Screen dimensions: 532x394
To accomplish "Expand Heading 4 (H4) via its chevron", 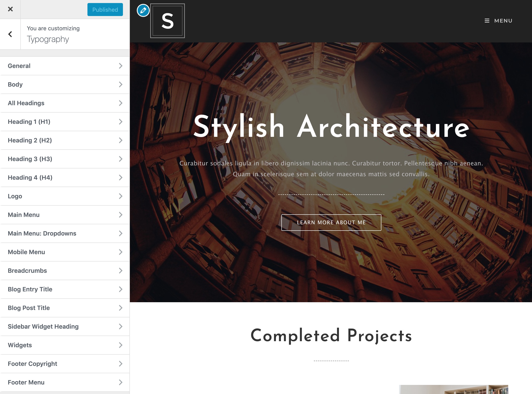I will (121, 178).
